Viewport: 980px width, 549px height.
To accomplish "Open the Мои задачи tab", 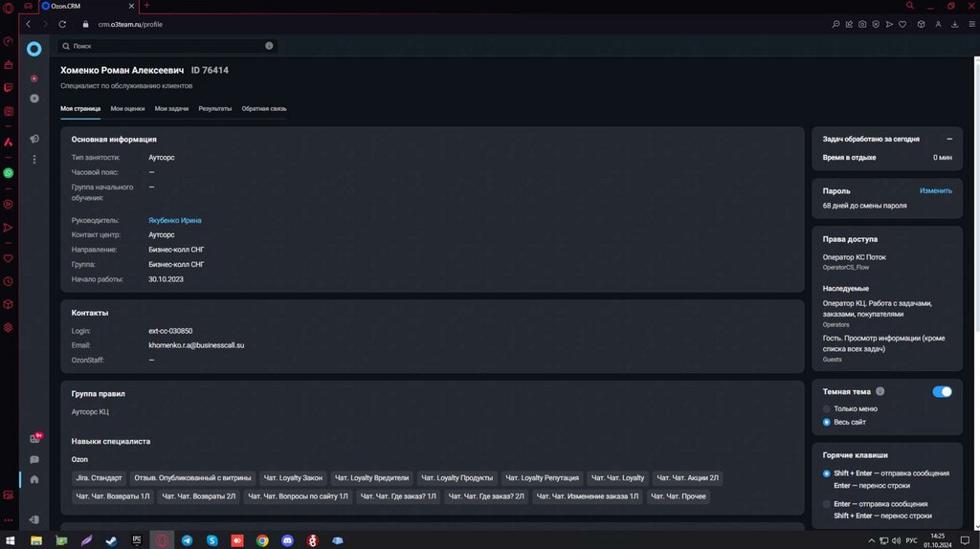I will click(171, 109).
